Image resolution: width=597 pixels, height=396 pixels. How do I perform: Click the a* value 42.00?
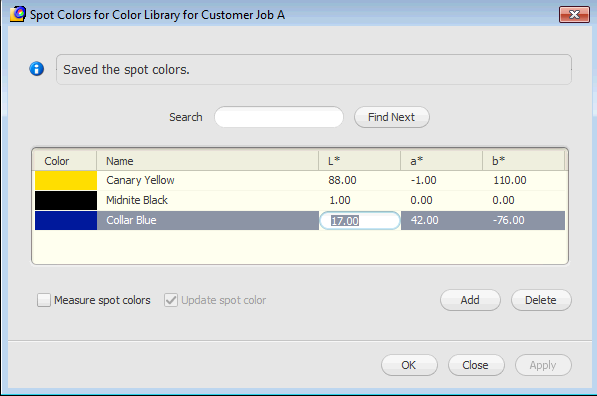click(x=425, y=220)
